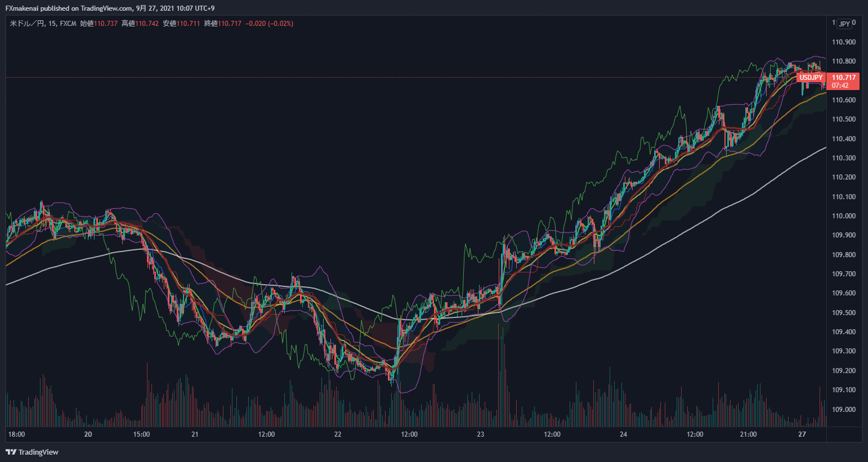Click the 110.200 price axis label
The image size is (868, 462).
coord(844,177)
